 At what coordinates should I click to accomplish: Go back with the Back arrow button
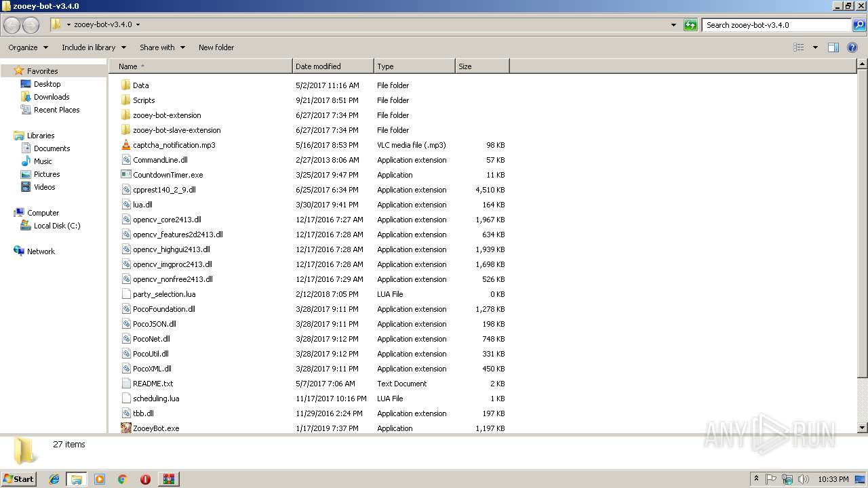click(x=12, y=25)
